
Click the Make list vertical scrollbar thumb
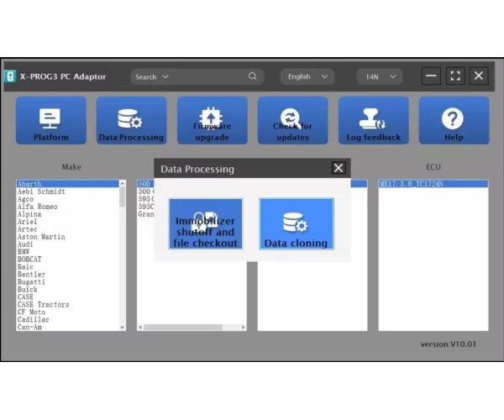click(x=122, y=197)
